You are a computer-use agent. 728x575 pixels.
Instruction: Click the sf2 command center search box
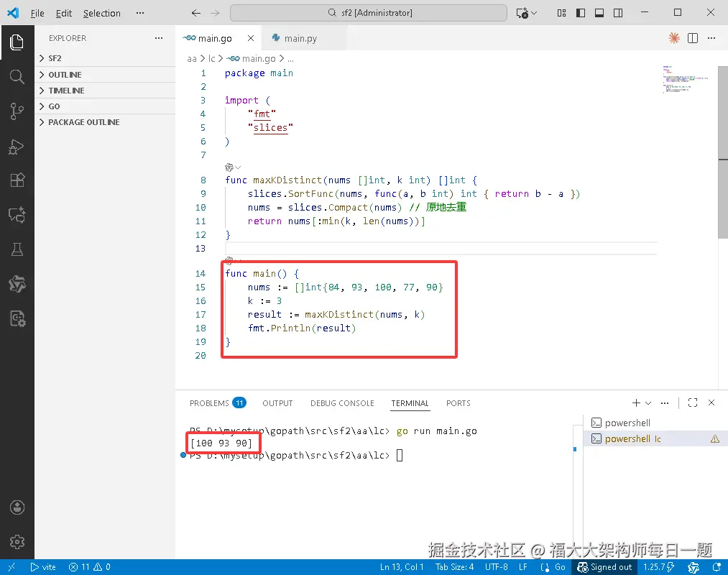368,13
